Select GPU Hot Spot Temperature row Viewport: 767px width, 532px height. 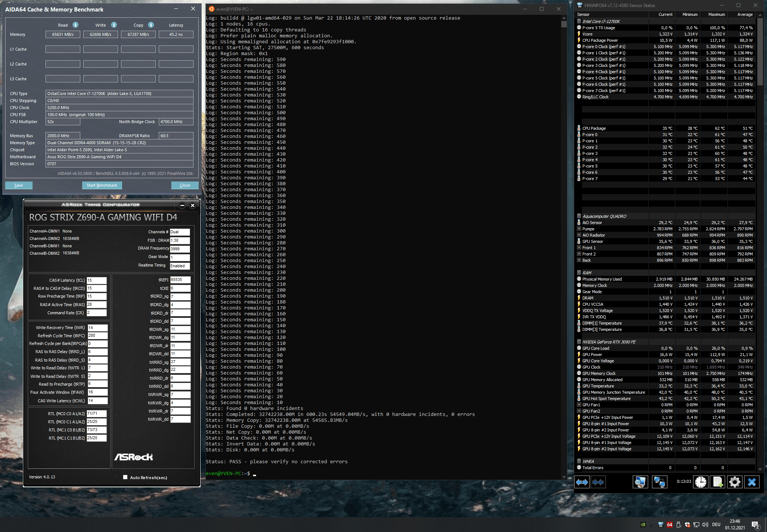click(x=665, y=399)
